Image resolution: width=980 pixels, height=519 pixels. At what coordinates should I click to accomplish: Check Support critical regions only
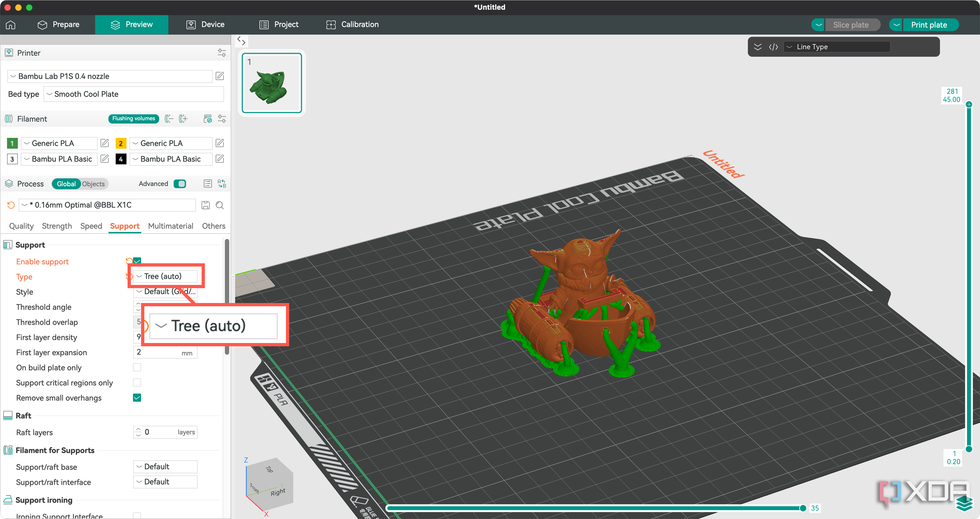pos(137,382)
